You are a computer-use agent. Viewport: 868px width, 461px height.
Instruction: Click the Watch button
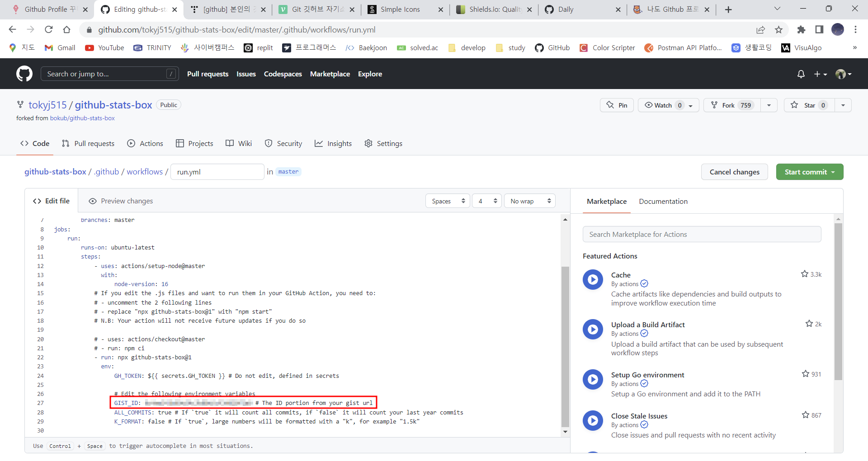668,105
